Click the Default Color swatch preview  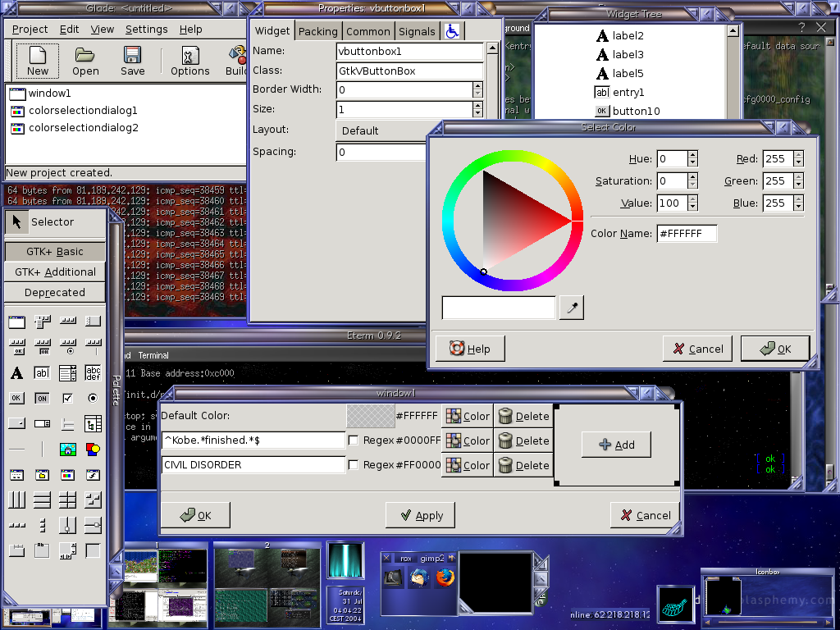371,416
